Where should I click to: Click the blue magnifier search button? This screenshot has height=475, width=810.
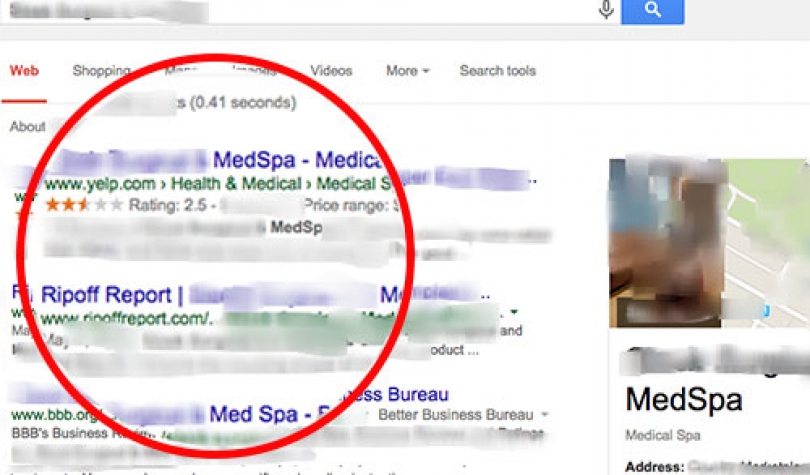652,11
